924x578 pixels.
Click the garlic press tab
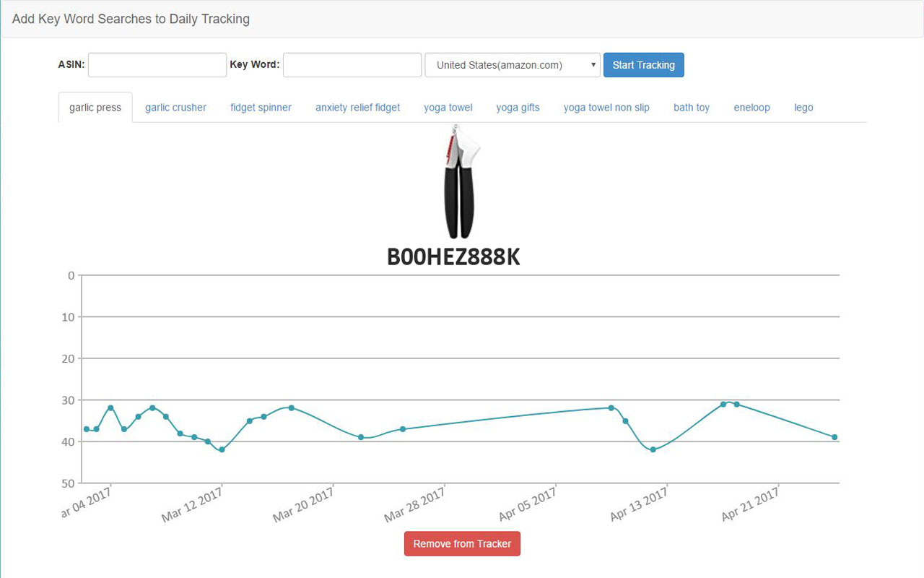coord(95,107)
